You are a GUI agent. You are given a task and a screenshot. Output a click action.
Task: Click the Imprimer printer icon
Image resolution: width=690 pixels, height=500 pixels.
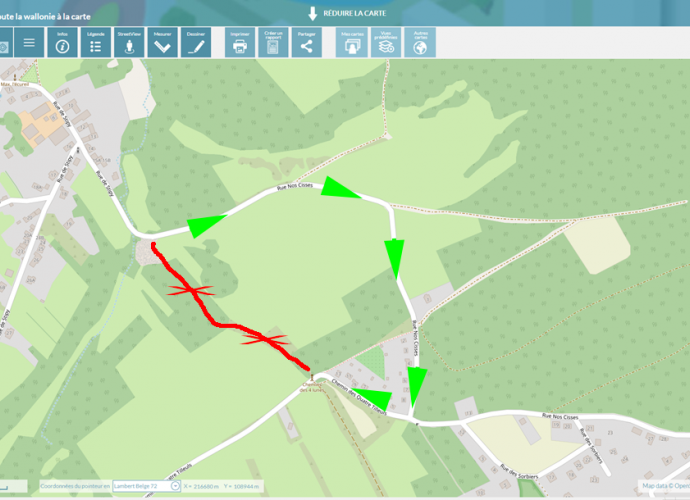coord(240,42)
